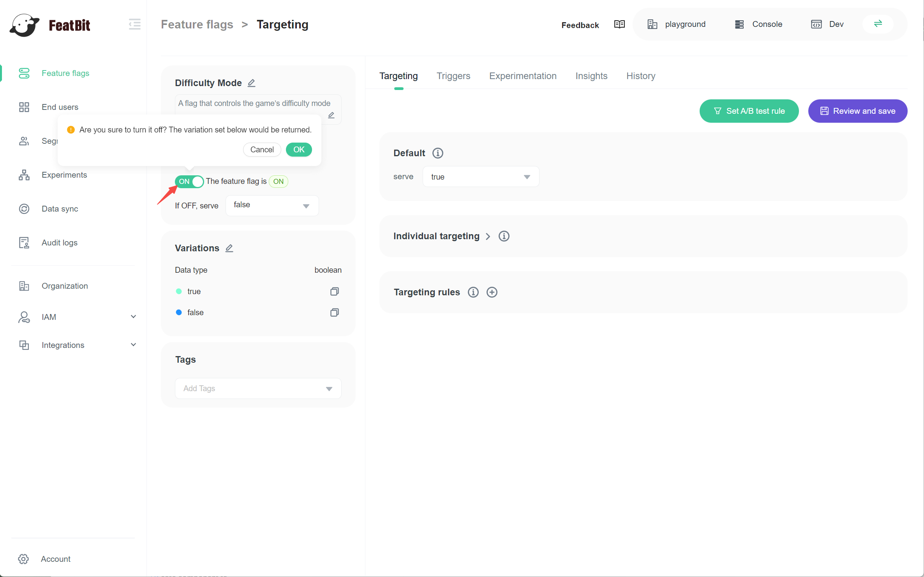This screenshot has height=577, width=924.
Task: Copy the true variation value
Action: tap(334, 291)
